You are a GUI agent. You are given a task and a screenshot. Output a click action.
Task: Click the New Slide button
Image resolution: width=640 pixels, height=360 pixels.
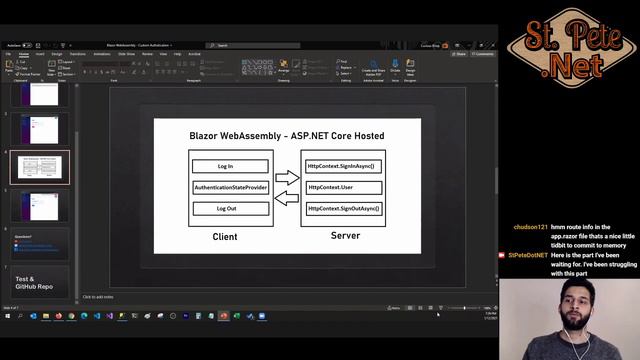[51, 68]
